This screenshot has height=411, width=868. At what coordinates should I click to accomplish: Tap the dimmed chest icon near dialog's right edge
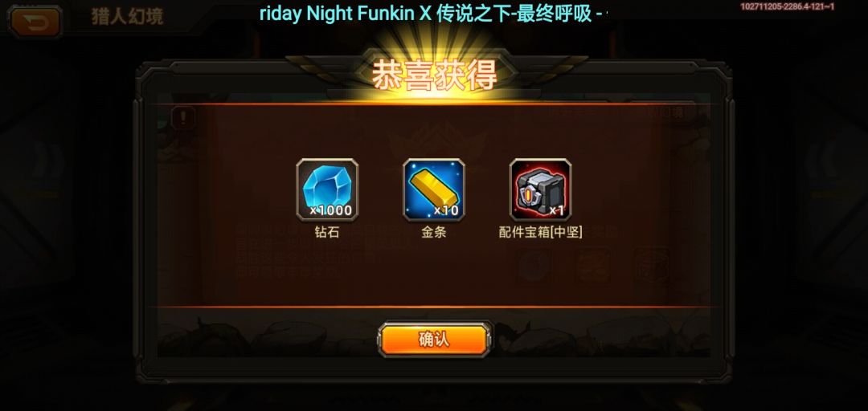tap(652, 266)
